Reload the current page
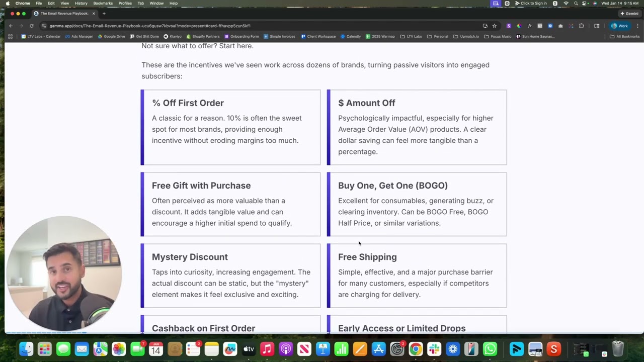Screen dimensions: 644x362 (32, 26)
